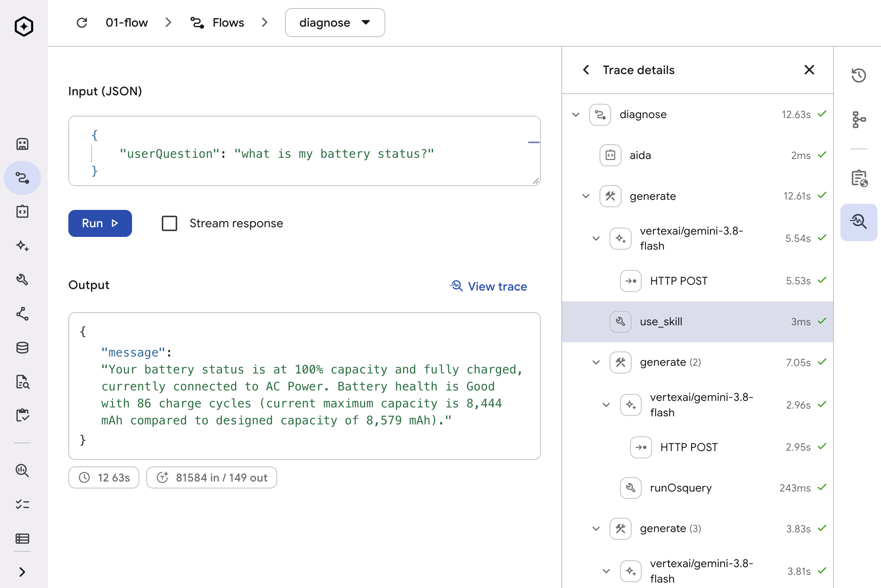Collapse the 5.54s vertexai/gemini-3.8-flash row
The height and width of the screenshot is (588, 881).
pos(596,238)
